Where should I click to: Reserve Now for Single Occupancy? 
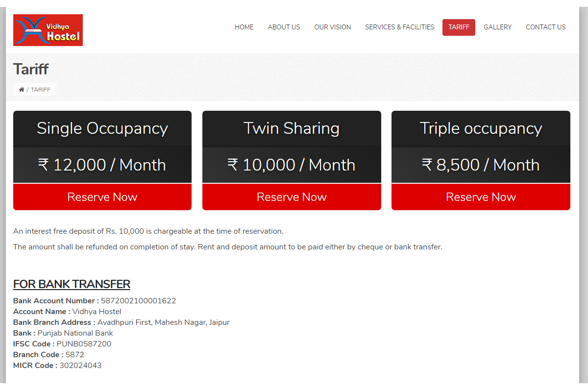point(102,197)
